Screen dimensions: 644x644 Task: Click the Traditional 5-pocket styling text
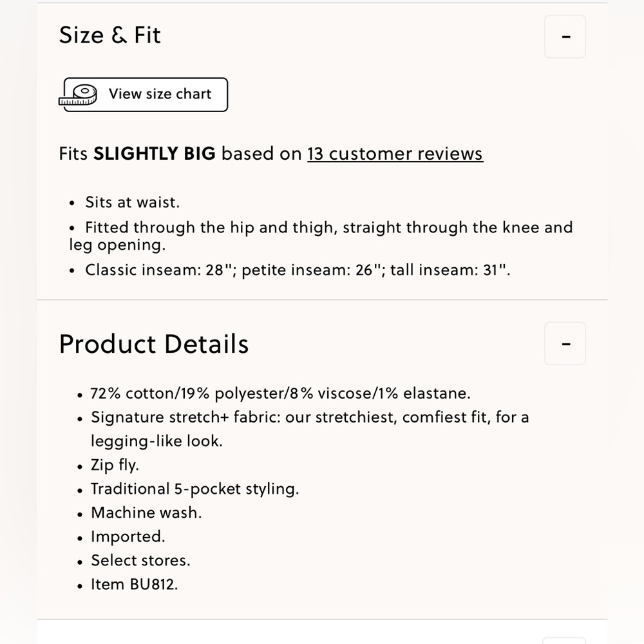(194, 489)
